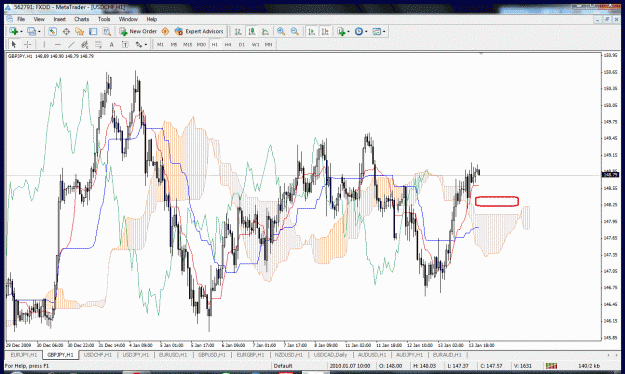Viewport: 625px width, 374px height.
Task: Open the Profiles toolbar icon
Action: (31, 31)
